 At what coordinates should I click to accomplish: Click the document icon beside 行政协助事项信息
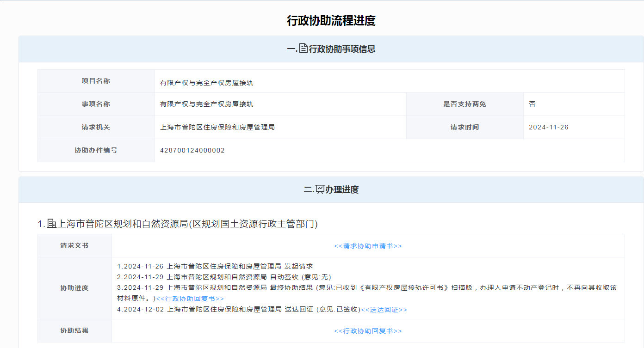pyautogui.click(x=303, y=49)
